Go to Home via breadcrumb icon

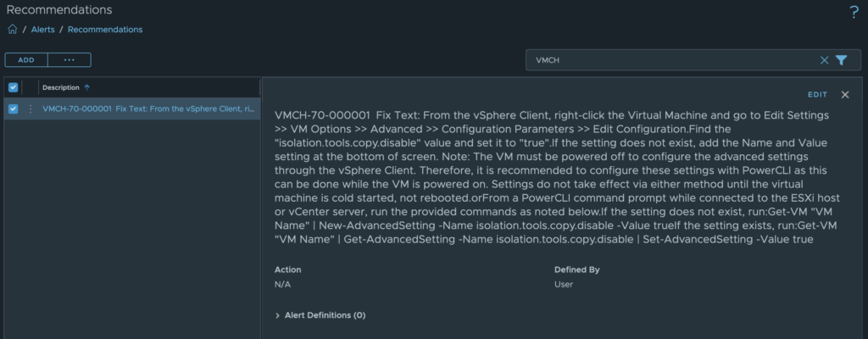pos(12,30)
